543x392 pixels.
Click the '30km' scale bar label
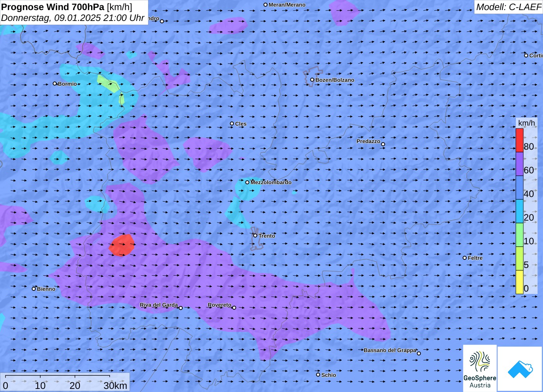[x=115, y=385]
